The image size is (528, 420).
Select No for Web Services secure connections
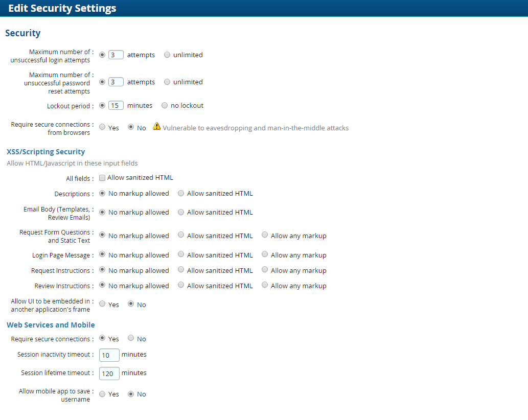(131, 338)
